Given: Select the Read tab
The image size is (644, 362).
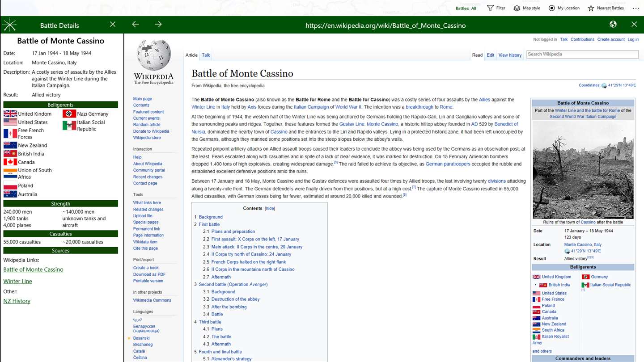Looking at the screenshot, I should (477, 55).
